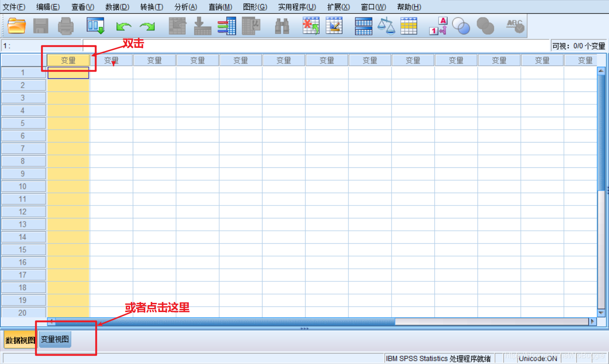Click the vertical scrollbar thumb
Viewport: 609px width, 364px height.
(x=601, y=133)
